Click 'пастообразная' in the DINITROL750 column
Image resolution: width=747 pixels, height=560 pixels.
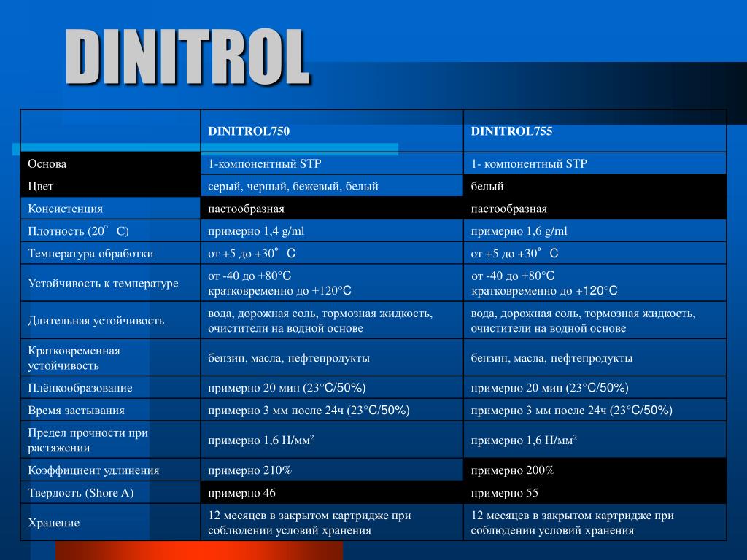(246, 209)
